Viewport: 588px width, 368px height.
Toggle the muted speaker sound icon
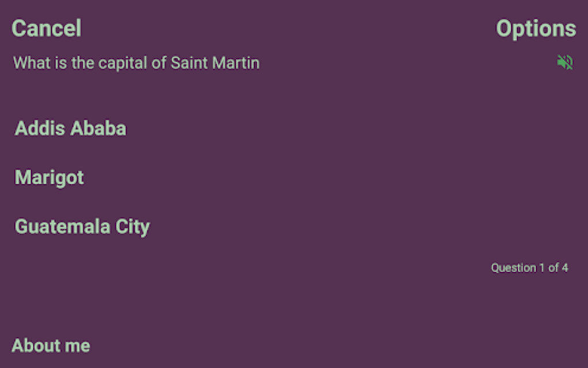click(x=565, y=62)
